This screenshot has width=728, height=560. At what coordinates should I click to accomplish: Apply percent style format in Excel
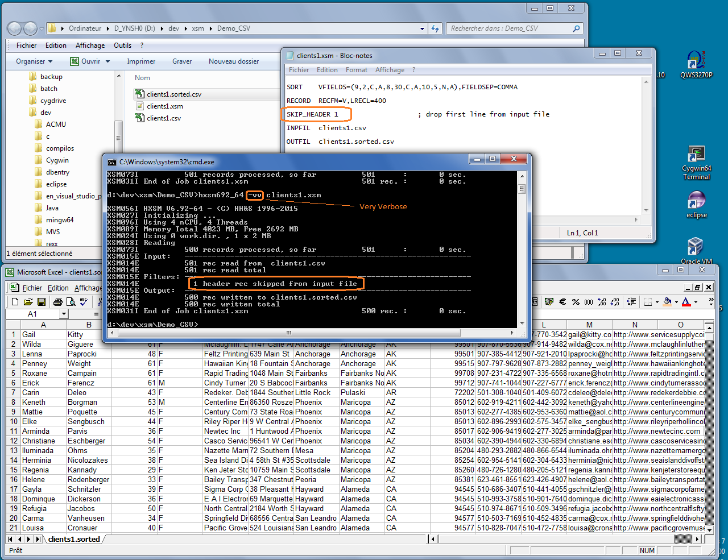[x=576, y=302]
